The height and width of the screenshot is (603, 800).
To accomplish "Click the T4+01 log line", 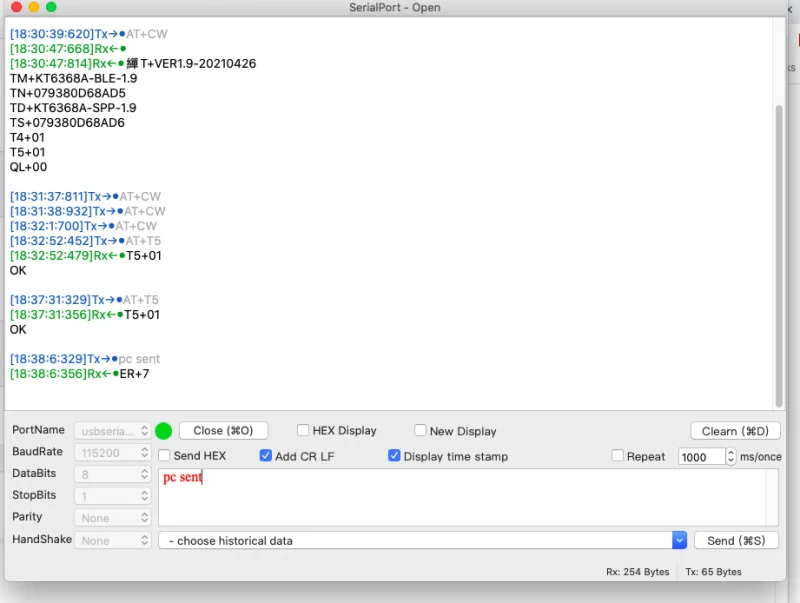I will pyautogui.click(x=27, y=137).
